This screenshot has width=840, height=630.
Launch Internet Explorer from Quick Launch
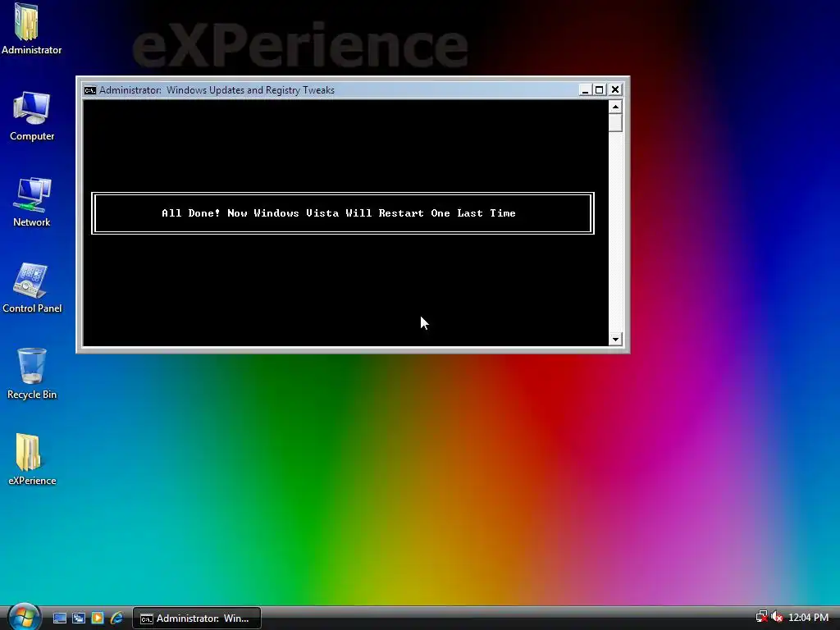116,619
